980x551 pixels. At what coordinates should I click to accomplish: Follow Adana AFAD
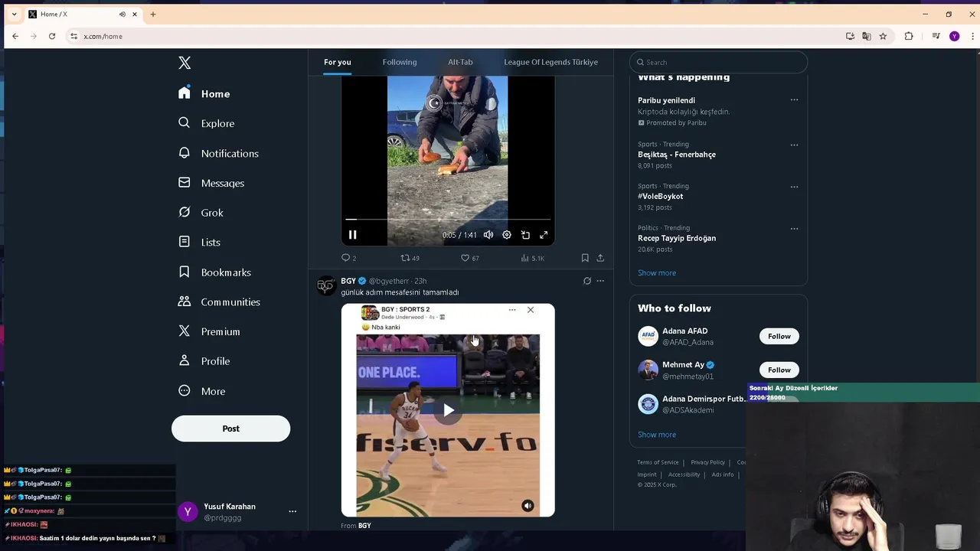point(779,336)
